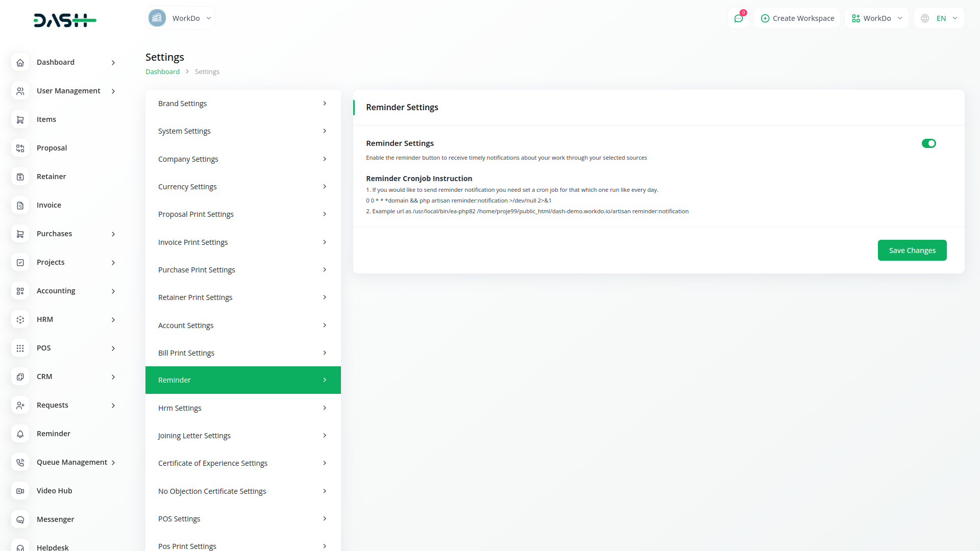
Task: Open Dashboard via the breadcrumb link
Action: click(162, 71)
